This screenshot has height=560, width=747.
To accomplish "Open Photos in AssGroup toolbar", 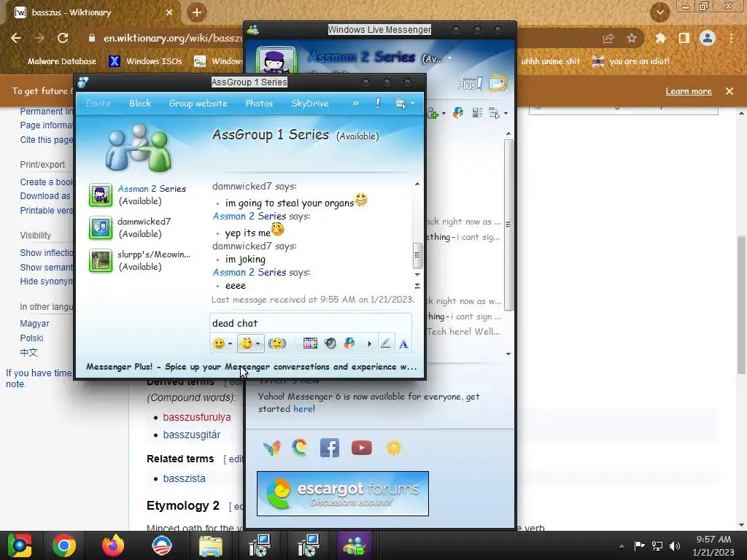I will pos(259,104).
